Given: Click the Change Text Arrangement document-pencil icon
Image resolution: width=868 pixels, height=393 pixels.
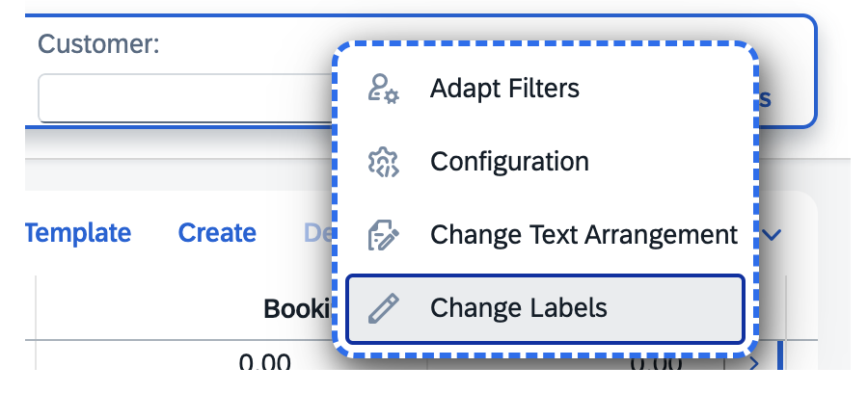Looking at the screenshot, I should [384, 235].
